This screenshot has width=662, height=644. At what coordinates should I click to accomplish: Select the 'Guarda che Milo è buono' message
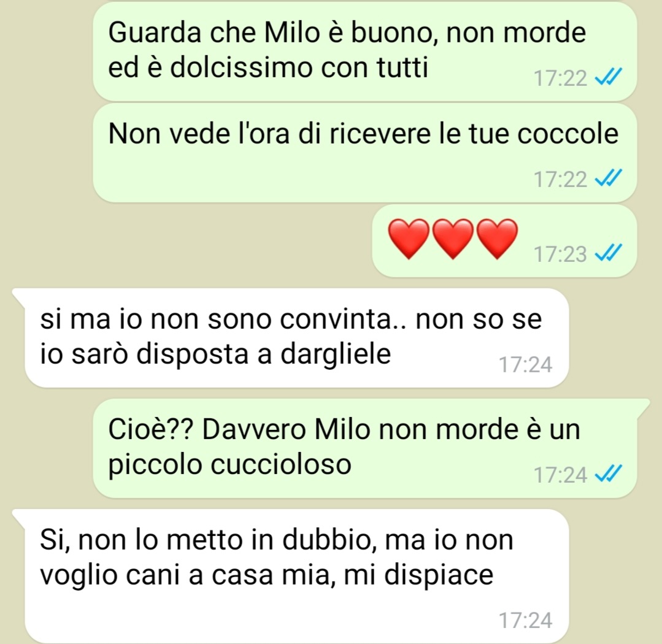point(365,51)
